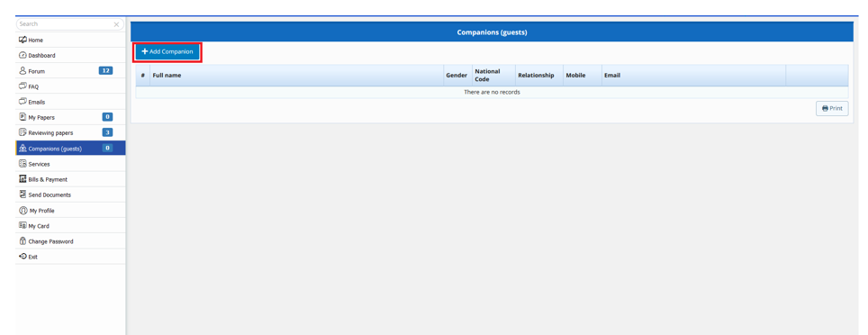Click the Relationship column header

[539, 76]
